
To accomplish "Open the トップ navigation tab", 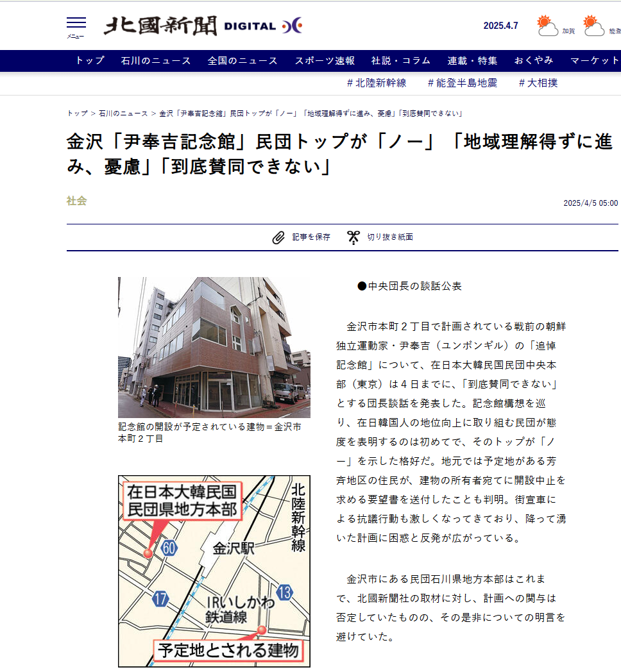I will click(x=90, y=61).
